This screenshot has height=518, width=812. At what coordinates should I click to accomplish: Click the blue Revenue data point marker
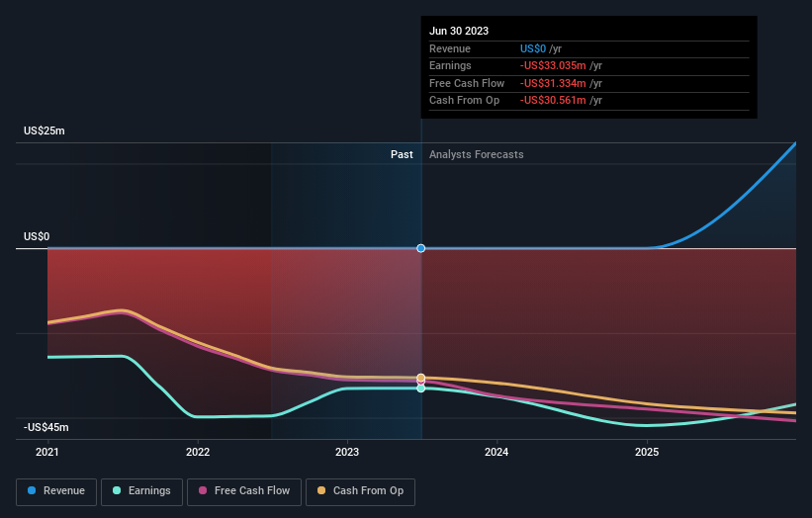[x=421, y=248]
